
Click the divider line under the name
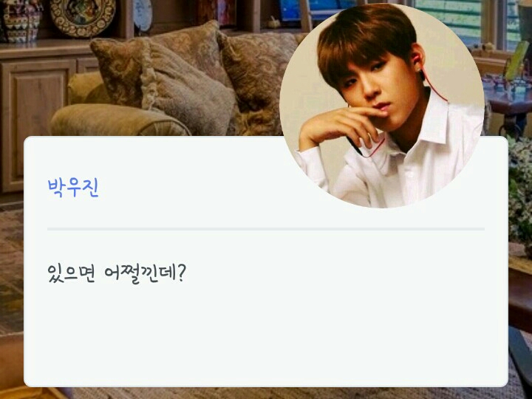[x=266, y=229]
